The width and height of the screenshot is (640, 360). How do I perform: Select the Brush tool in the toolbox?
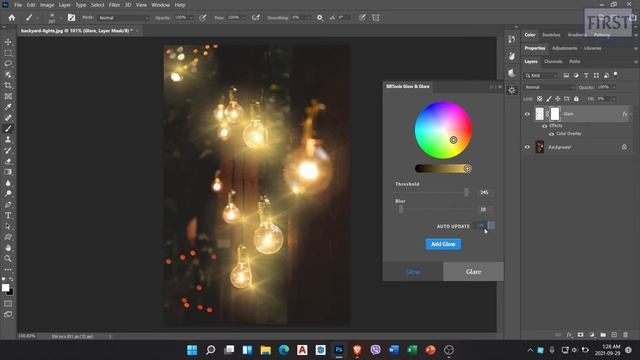pyautogui.click(x=8, y=129)
